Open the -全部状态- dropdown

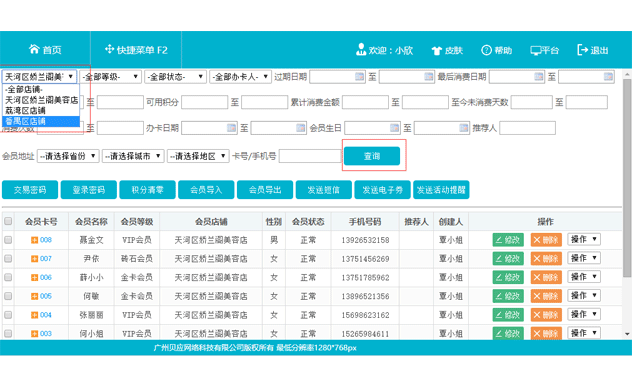[175, 77]
